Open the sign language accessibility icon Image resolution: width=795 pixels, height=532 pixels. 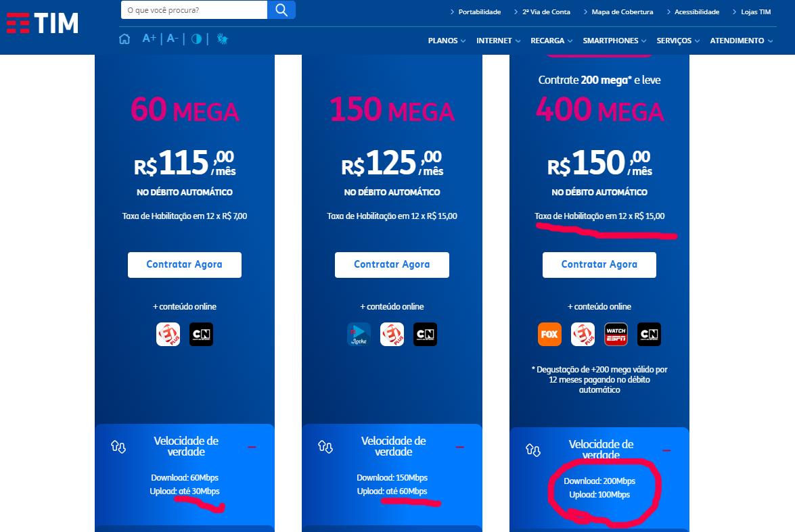pos(222,39)
